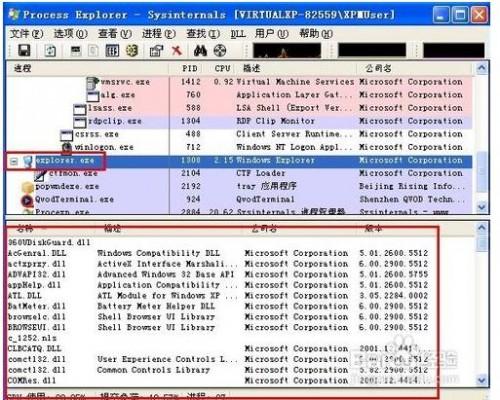Click the binoculars Find toolbar icon
The width and height of the screenshot is (500, 400).
pos(200,51)
